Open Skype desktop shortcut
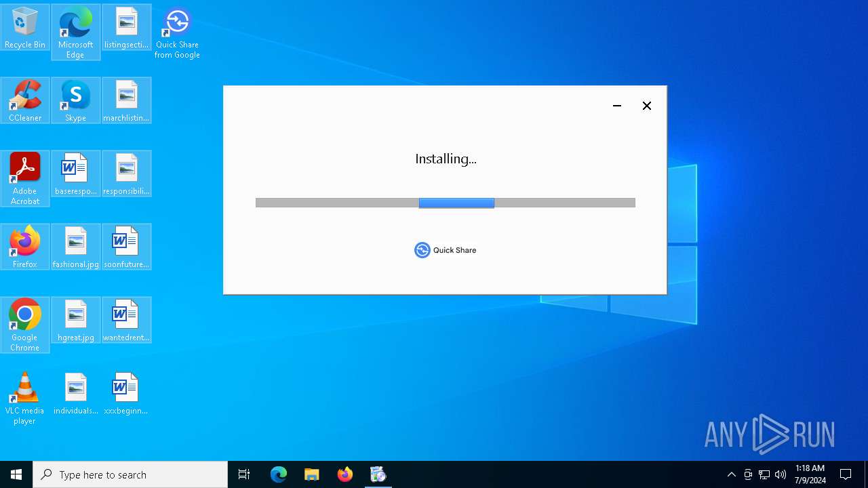The image size is (868, 488). coord(75,100)
